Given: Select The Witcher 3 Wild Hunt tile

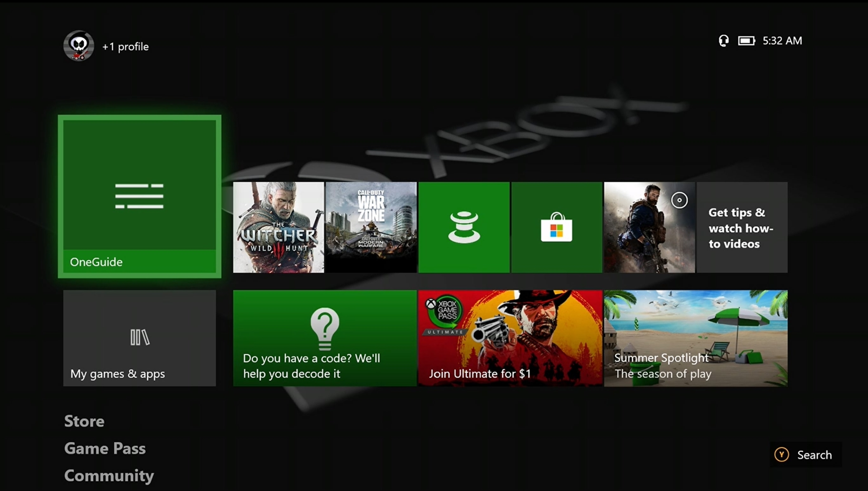Looking at the screenshot, I should 278,227.
